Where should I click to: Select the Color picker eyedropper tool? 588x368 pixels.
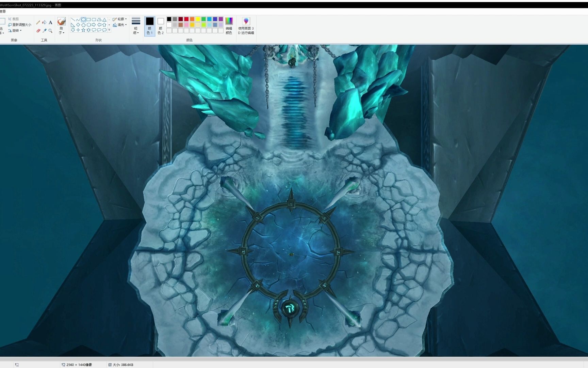(44, 31)
